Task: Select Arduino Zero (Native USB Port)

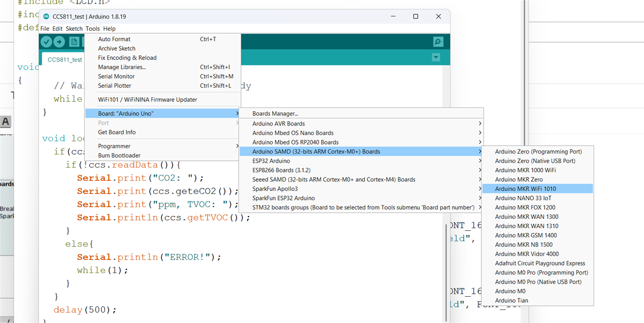Action: coord(538,161)
